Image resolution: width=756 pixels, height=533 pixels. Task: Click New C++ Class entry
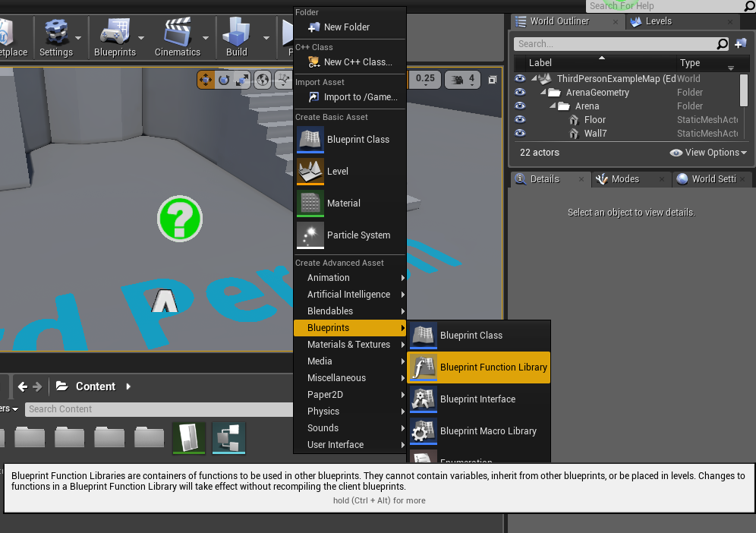click(x=350, y=62)
